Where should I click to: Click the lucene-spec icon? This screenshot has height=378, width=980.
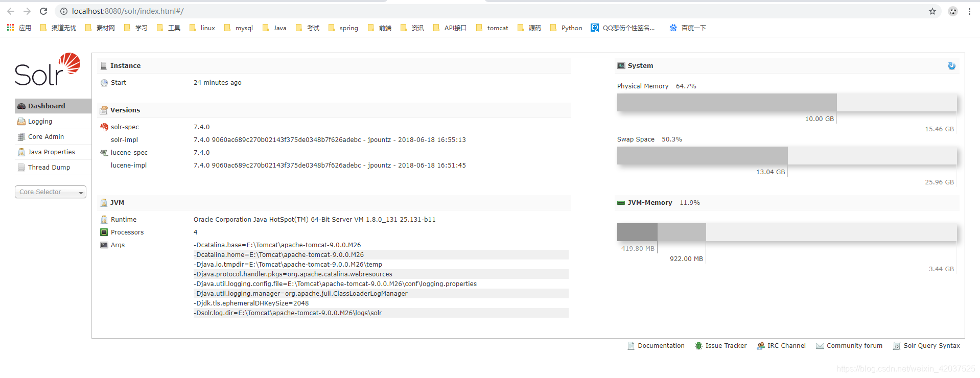click(x=104, y=153)
